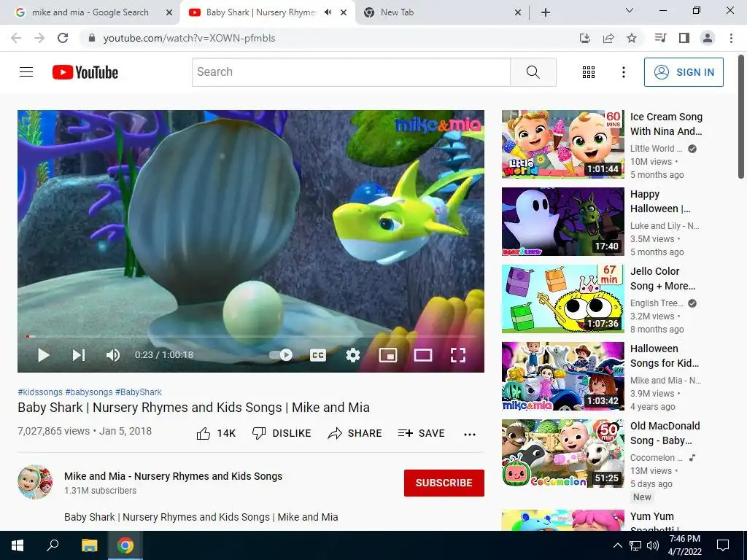The height and width of the screenshot is (560, 747).
Task: Share this page from address bar
Action: tap(608, 38)
